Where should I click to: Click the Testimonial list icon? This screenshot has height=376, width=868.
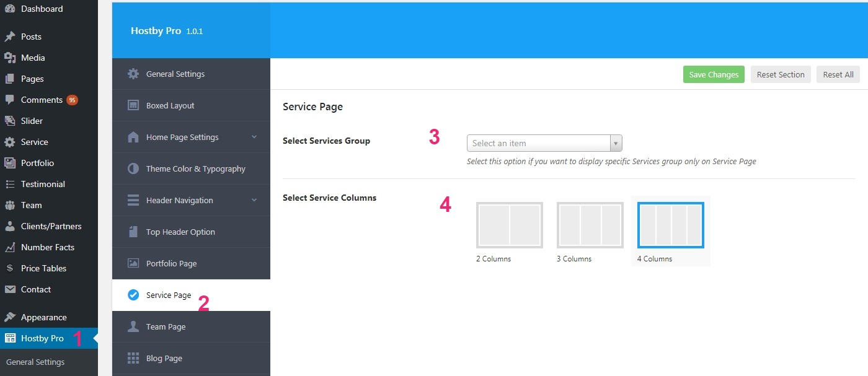coord(10,184)
